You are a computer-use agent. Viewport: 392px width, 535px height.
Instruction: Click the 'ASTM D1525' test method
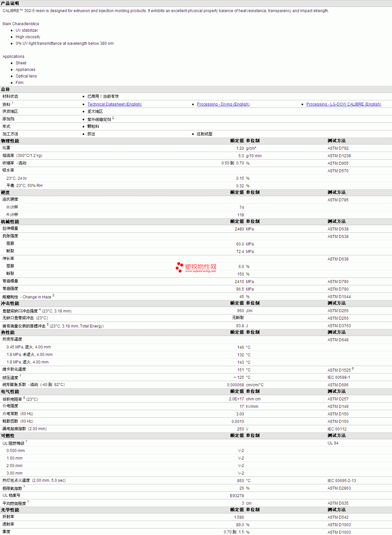(339, 370)
